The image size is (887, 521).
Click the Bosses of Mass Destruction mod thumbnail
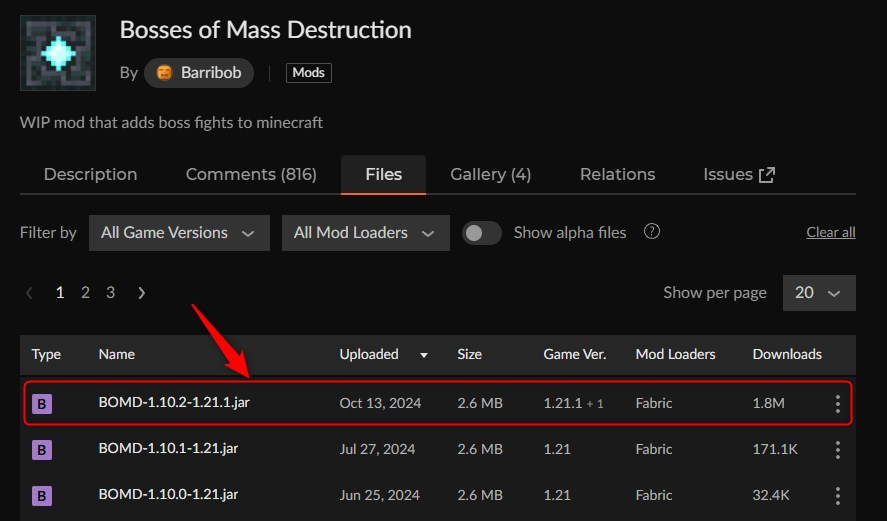58,53
